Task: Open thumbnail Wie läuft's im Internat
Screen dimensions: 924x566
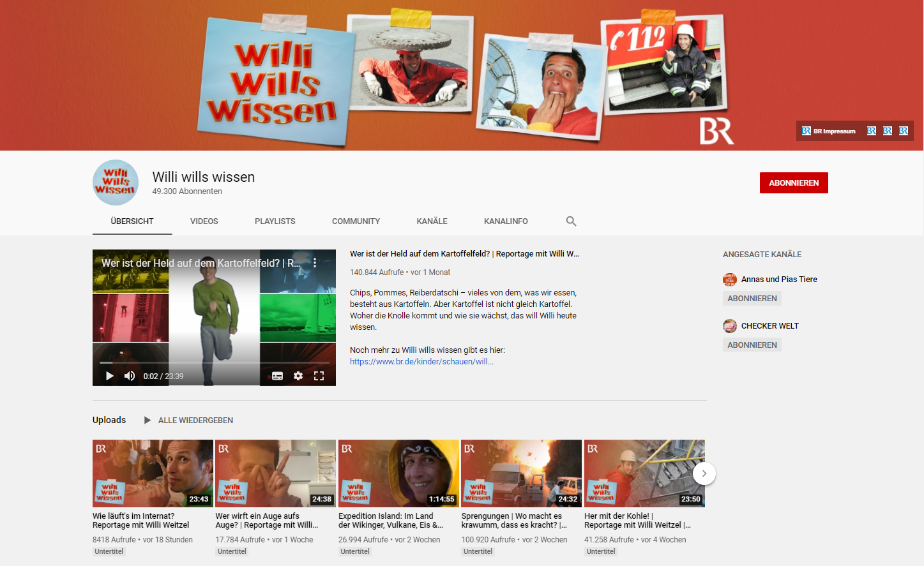Action: tap(153, 473)
